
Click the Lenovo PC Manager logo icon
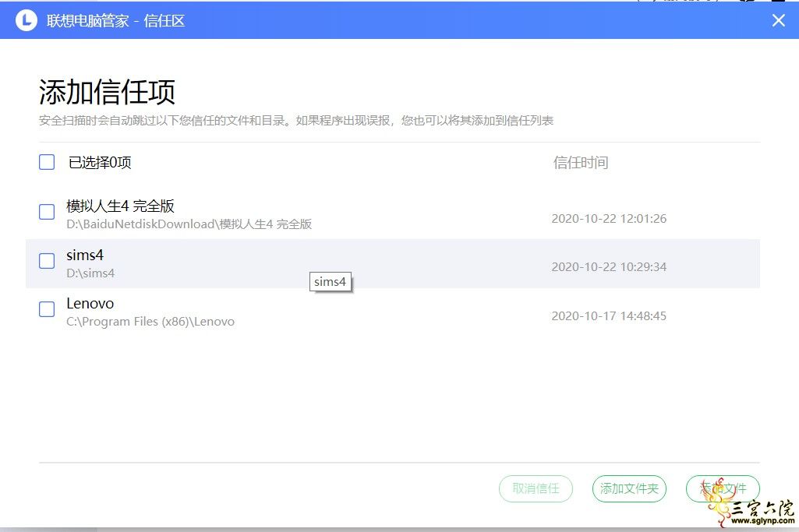click(27, 20)
